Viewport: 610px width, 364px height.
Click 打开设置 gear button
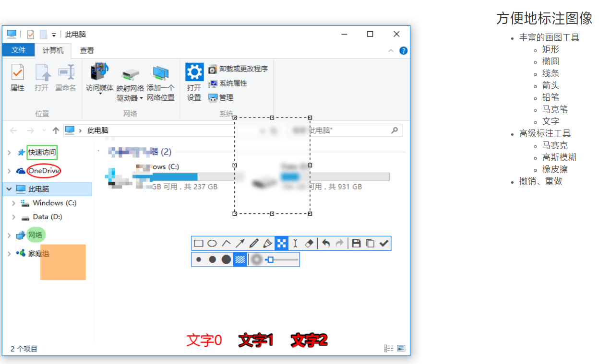194,82
